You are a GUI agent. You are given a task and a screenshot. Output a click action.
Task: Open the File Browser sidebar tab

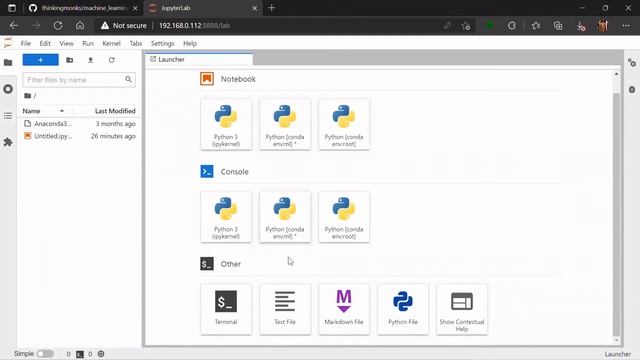(8, 62)
